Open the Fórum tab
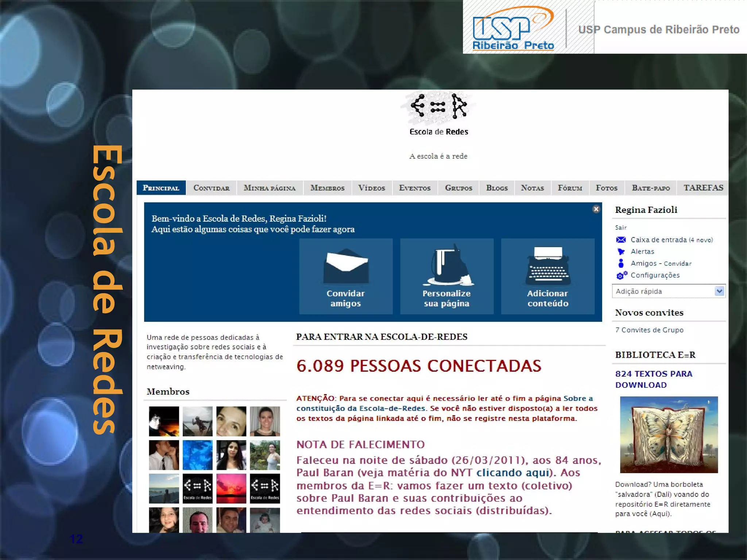The image size is (747, 560). pos(570,188)
